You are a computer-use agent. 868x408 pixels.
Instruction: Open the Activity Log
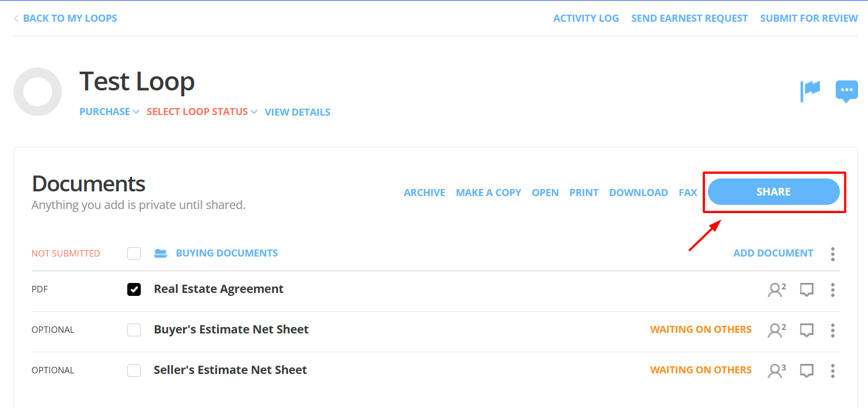point(586,18)
